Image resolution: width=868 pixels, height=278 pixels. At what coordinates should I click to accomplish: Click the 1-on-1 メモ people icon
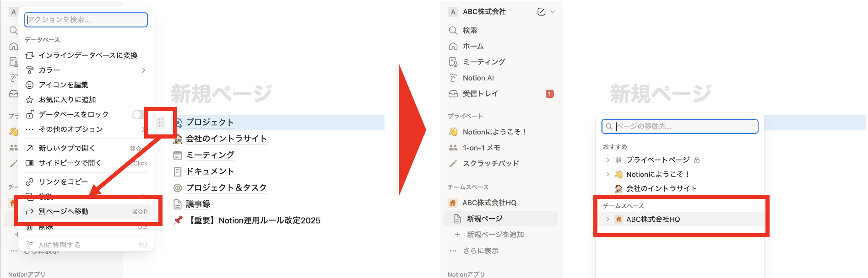(453, 148)
